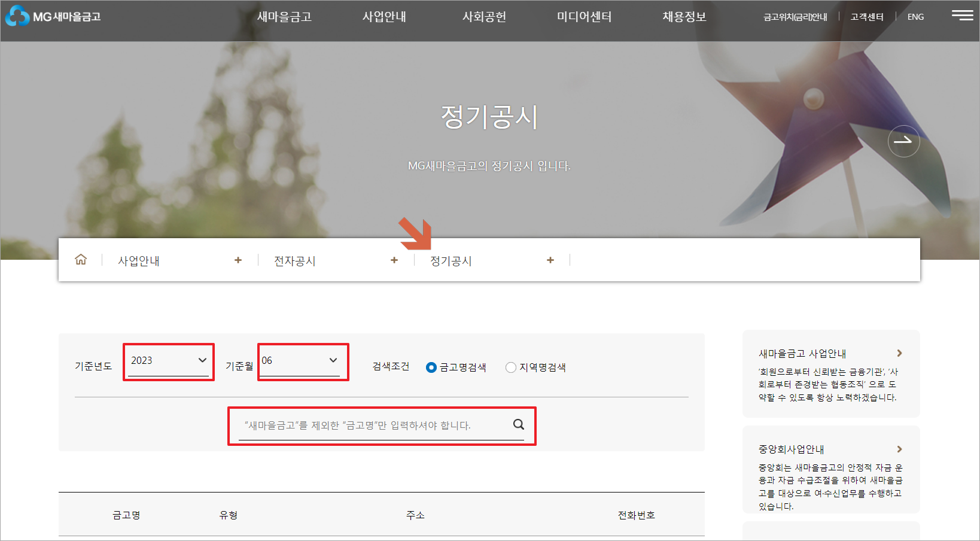The image size is (980, 541).
Task: Click the MG 새마을금고 logo
Action: 53,16
